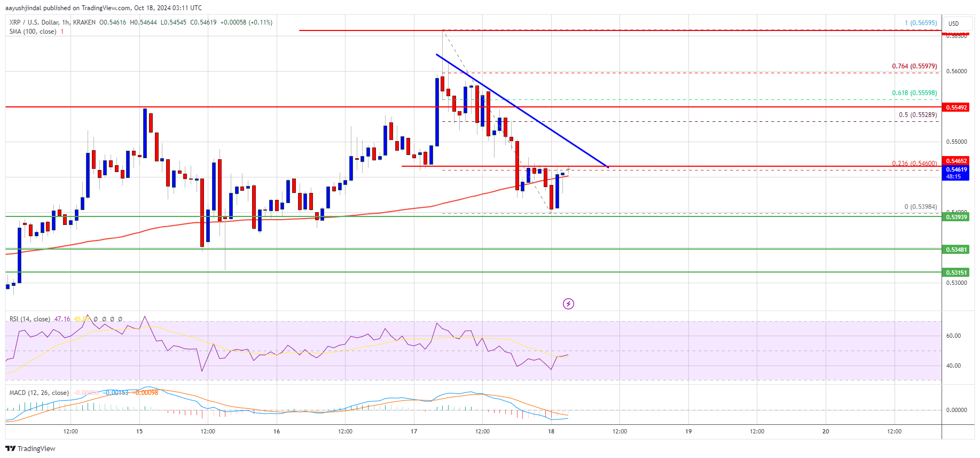The width and height of the screenshot is (980, 458).
Task: Select the RSI (14, close) indicator label
Action: [29, 319]
